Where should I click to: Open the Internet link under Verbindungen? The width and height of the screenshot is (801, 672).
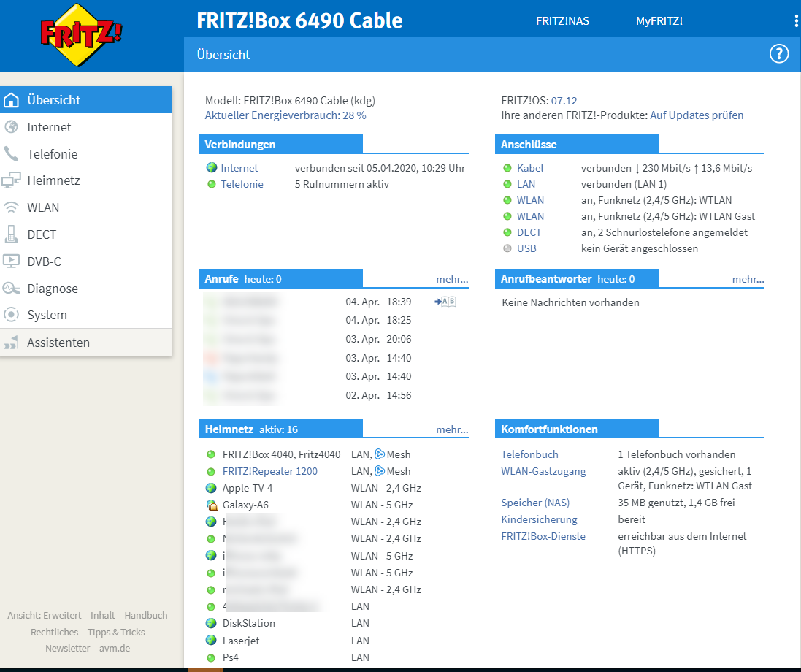click(x=239, y=167)
